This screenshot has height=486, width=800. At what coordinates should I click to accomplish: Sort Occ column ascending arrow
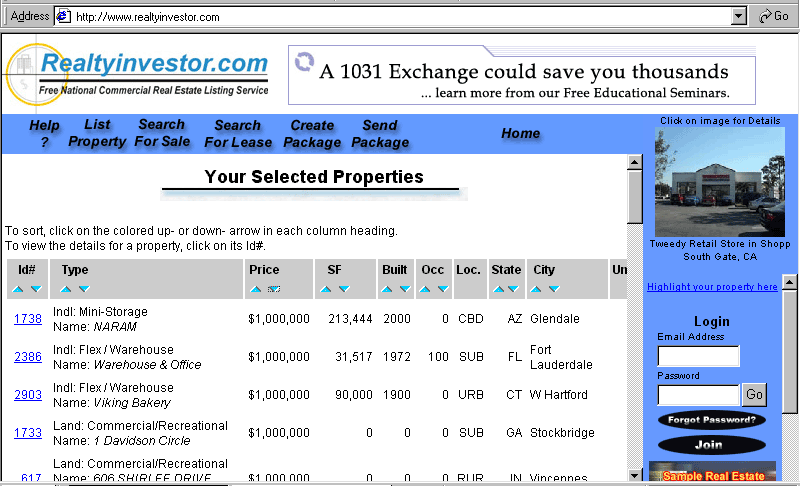(x=424, y=289)
